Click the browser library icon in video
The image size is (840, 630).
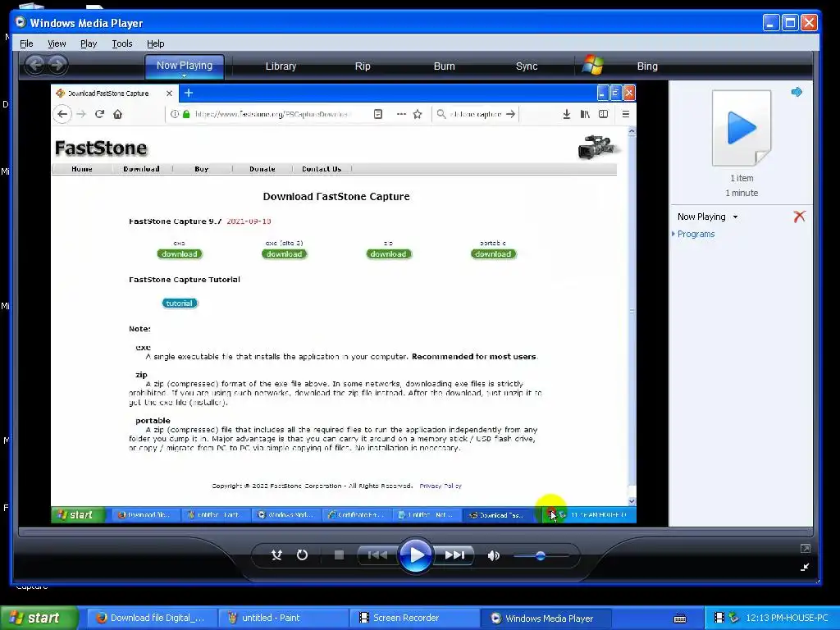click(x=585, y=114)
